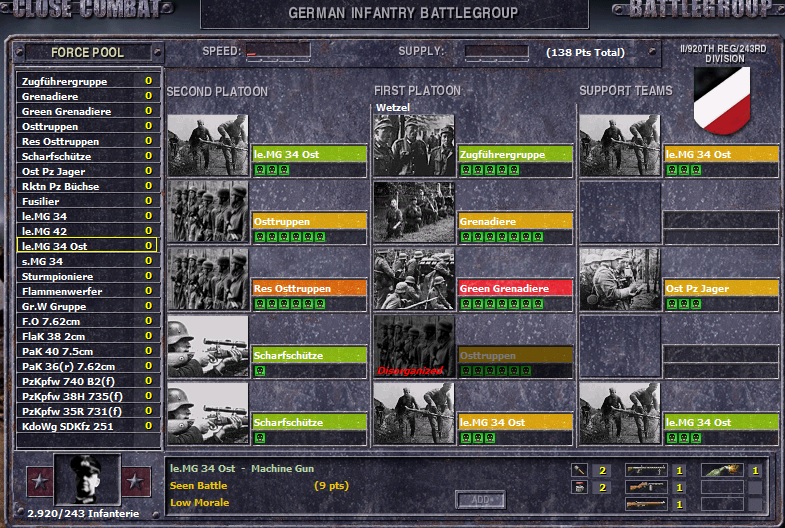The height and width of the screenshot is (528, 785).
Task: Select the Disorganized Osttruppen unit photo
Action: click(x=414, y=346)
